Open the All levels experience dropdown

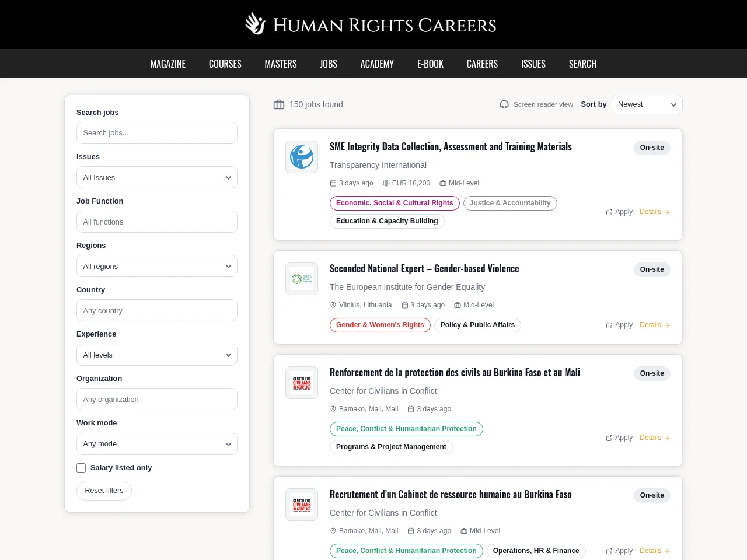click(x=157, y=355)
